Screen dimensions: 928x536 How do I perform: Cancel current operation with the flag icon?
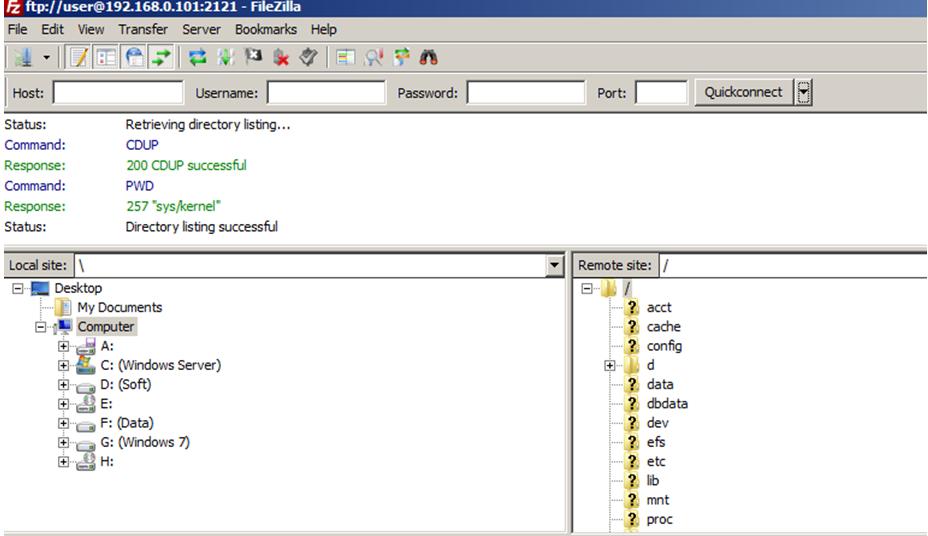pos(253,57)
